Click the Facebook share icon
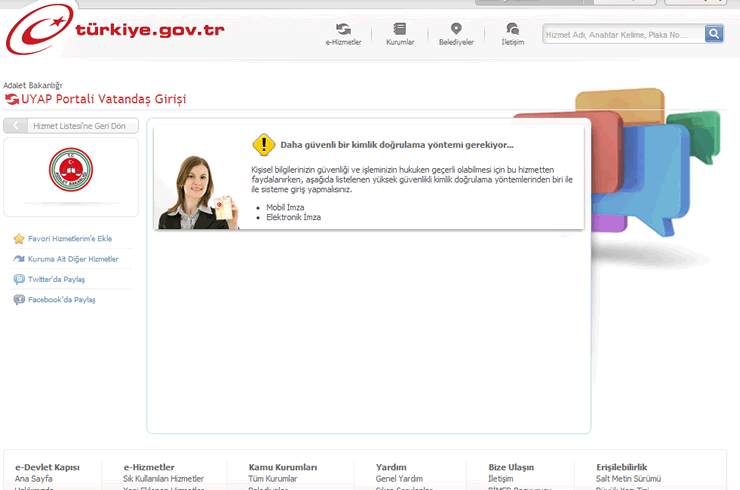 pos(19,299)
